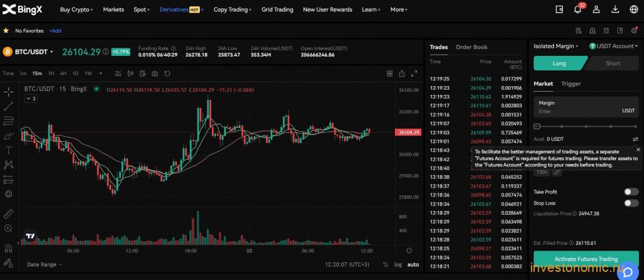Image resolution: width=644 pixels, height=280 pixels.
Task: Open New User Rewards page
Action: (x=327, y=9)
